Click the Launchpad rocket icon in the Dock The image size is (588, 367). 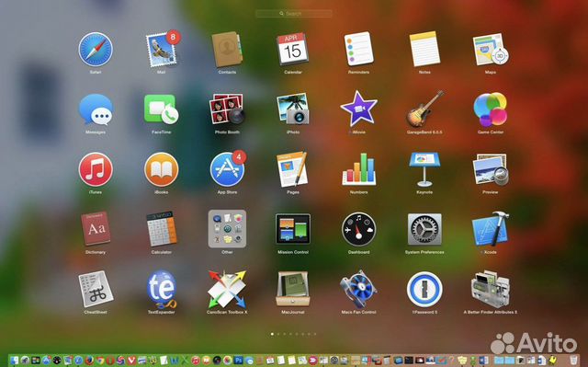25,361
